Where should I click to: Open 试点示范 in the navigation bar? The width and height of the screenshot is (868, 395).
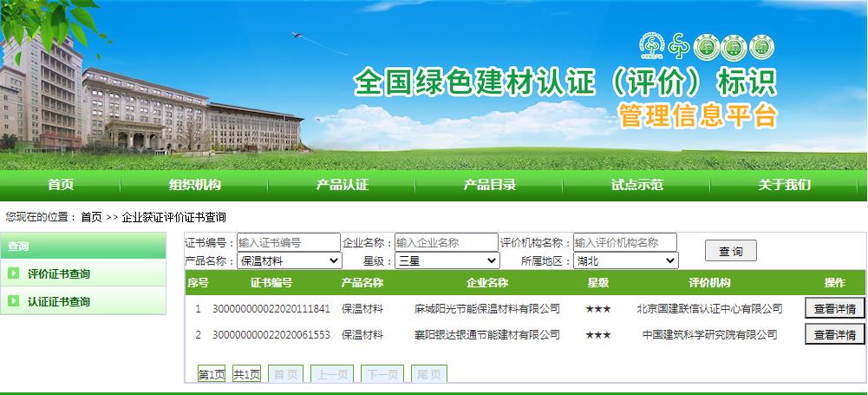pos(636,184)
